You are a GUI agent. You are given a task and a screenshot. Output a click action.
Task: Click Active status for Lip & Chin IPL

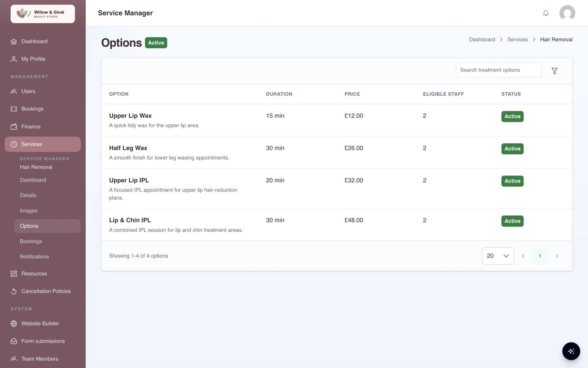(512, 221)
